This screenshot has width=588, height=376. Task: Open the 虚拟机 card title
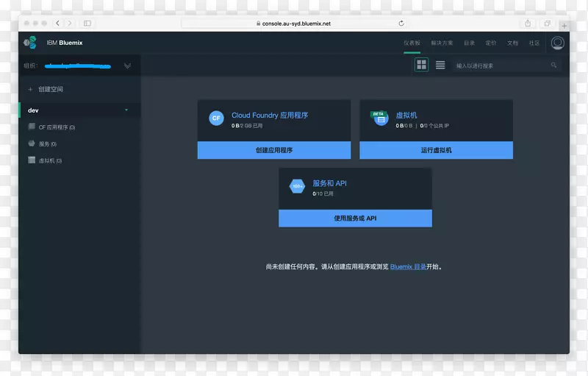tap(406, 116)
